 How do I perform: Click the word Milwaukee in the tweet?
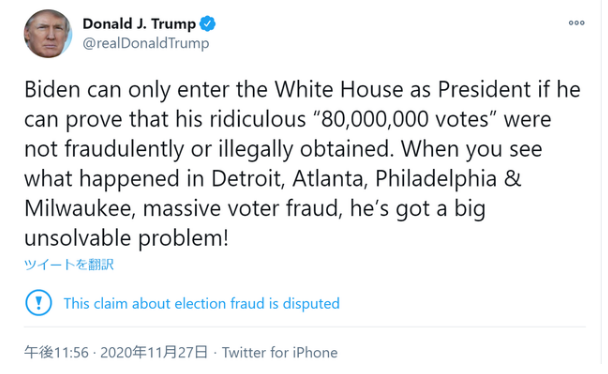click(x=80, y=209)
